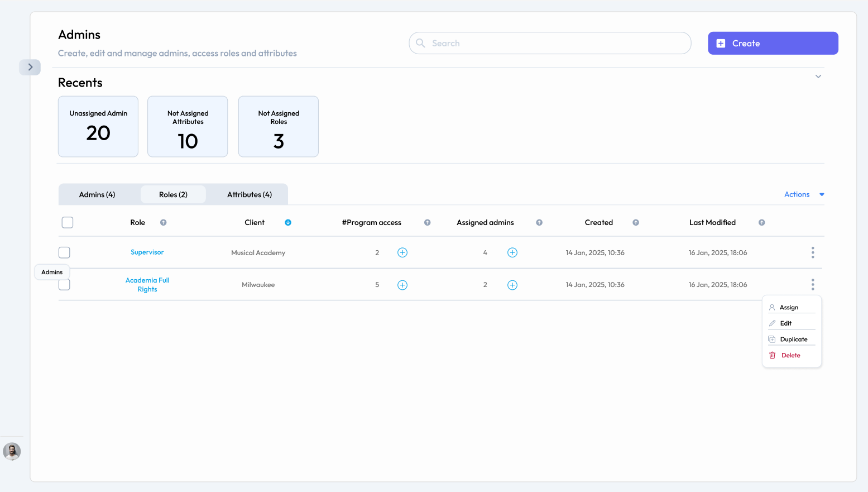The height and width of the screenshot is (492, 868).
Task: Click plus icon for Supervisor assigned admins
Action: [x=512, y=252]
